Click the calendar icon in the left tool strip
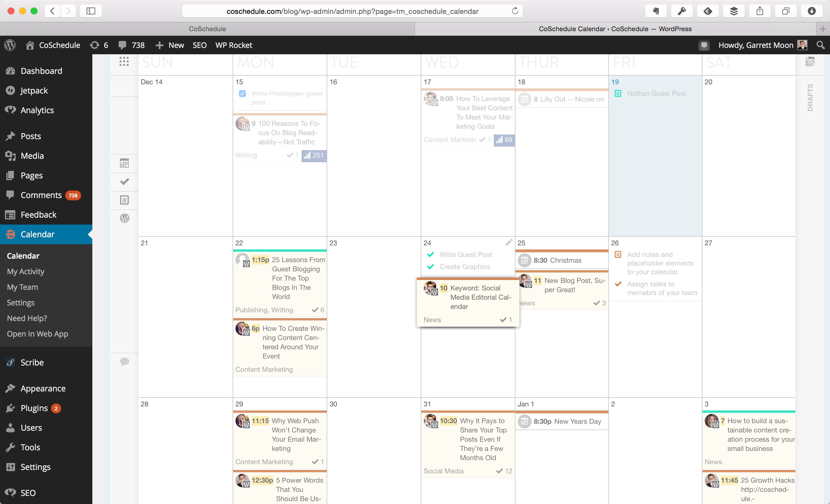 pyautogui.click(x=124, y=163)
